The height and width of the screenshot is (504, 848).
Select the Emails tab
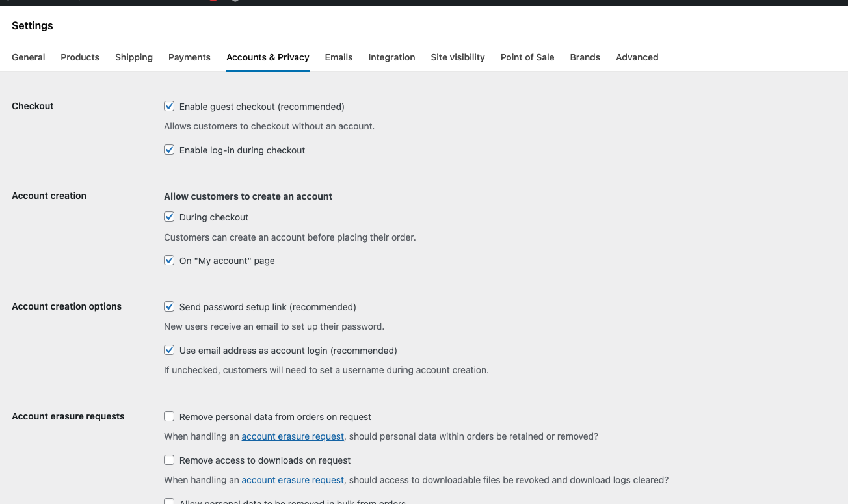coord(339,57)
